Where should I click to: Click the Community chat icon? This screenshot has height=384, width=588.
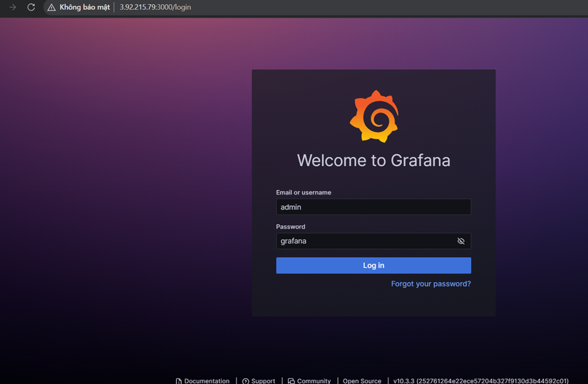coord(292,381)
